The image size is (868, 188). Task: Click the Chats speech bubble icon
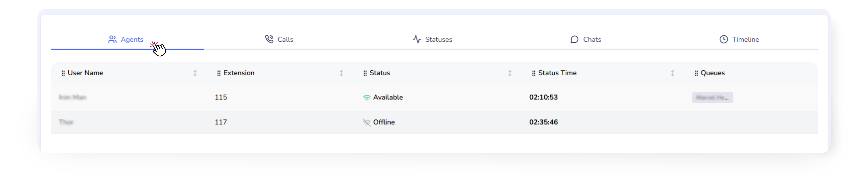click(x=574, y=40)
